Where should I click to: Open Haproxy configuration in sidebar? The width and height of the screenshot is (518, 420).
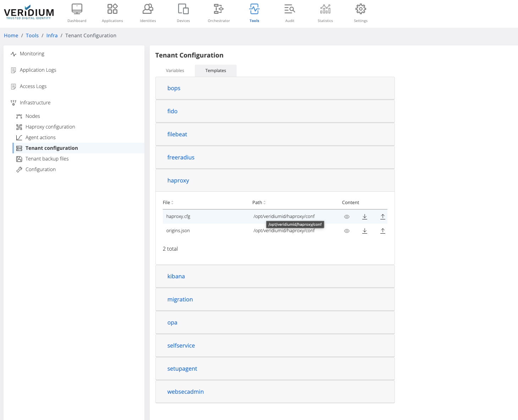[x=50, y=127]
